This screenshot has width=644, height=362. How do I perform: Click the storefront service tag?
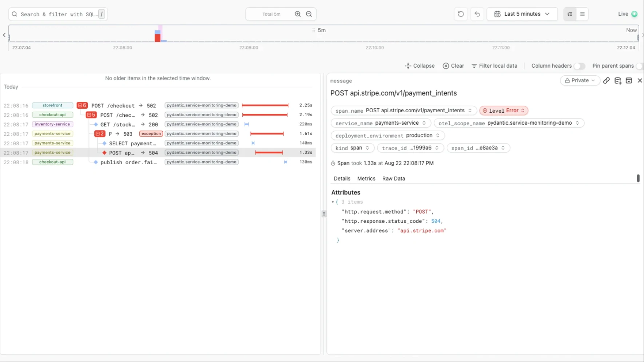[x=52, y=105]
